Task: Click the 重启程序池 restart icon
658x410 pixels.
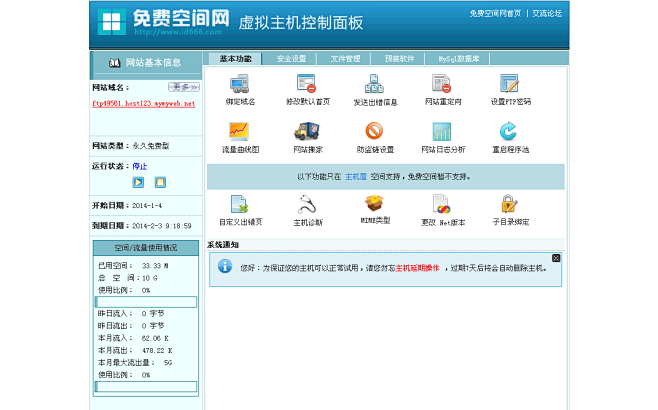Action: point(510,132)
